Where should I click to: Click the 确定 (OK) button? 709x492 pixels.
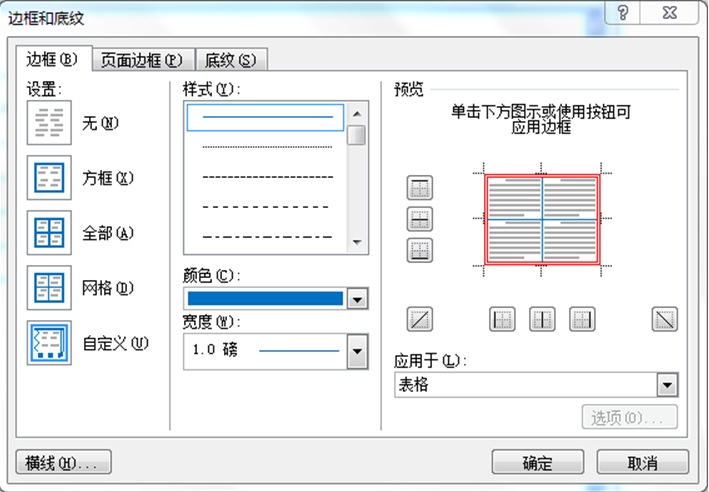click(538, 463)
